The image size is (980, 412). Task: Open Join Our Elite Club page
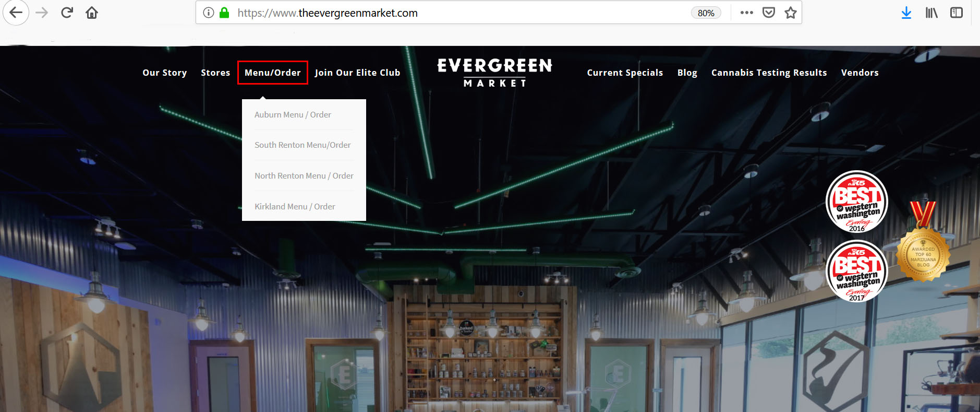tap(357, 73)
